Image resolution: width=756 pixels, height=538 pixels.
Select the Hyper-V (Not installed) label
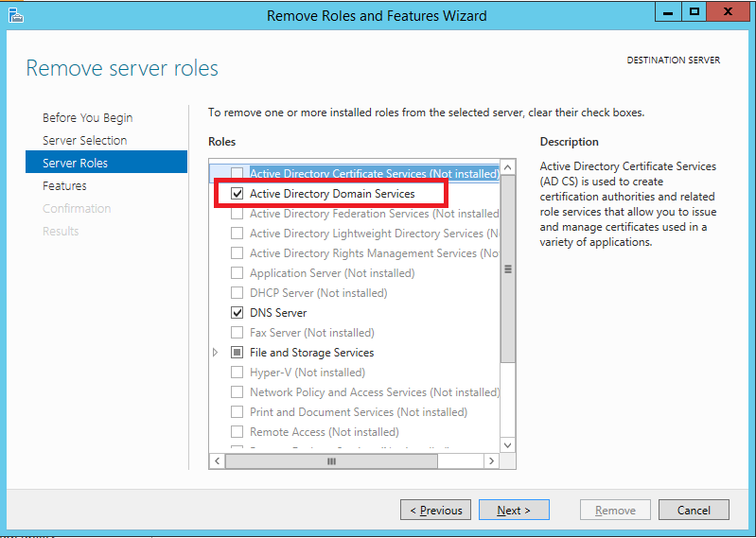(308, 373)
